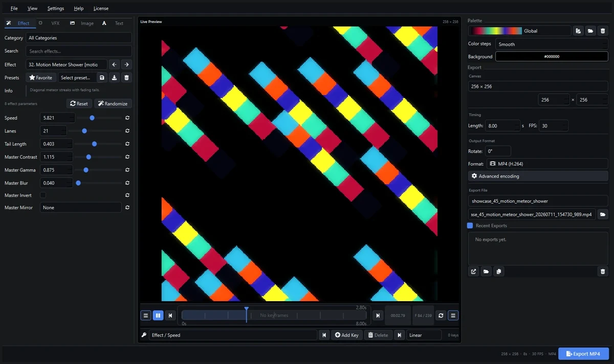Reset the Speed parameter icon
Image resolution: width=614 pixels, height=364 pixels.
point(127,118)
